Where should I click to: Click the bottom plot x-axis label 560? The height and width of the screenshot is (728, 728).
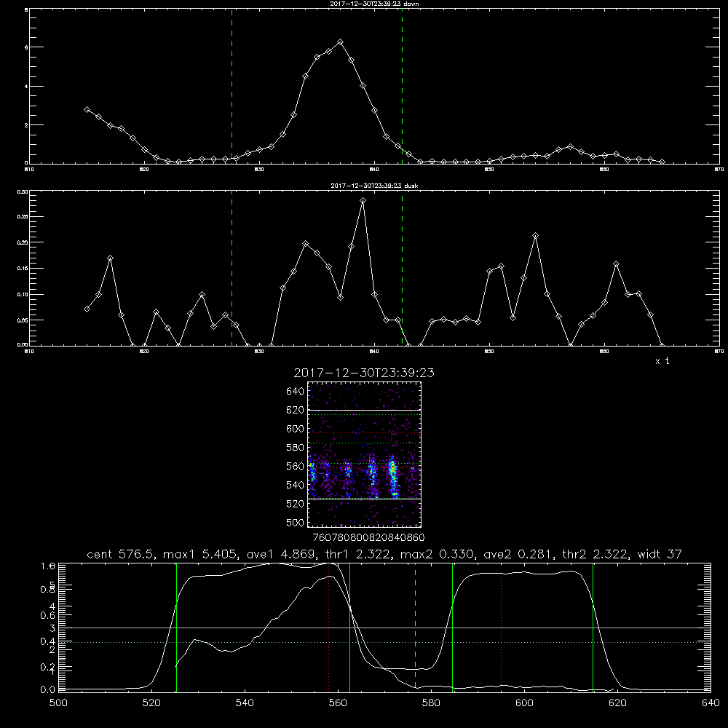338,703
